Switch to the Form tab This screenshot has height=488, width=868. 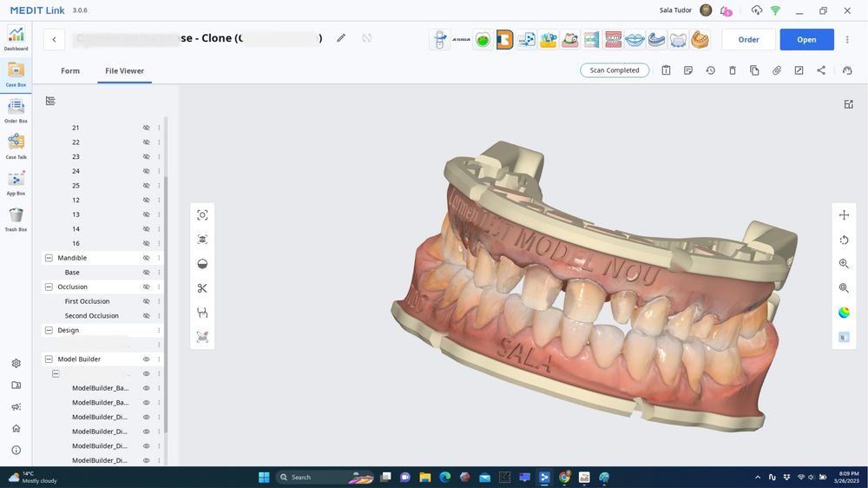click(70, 71)
